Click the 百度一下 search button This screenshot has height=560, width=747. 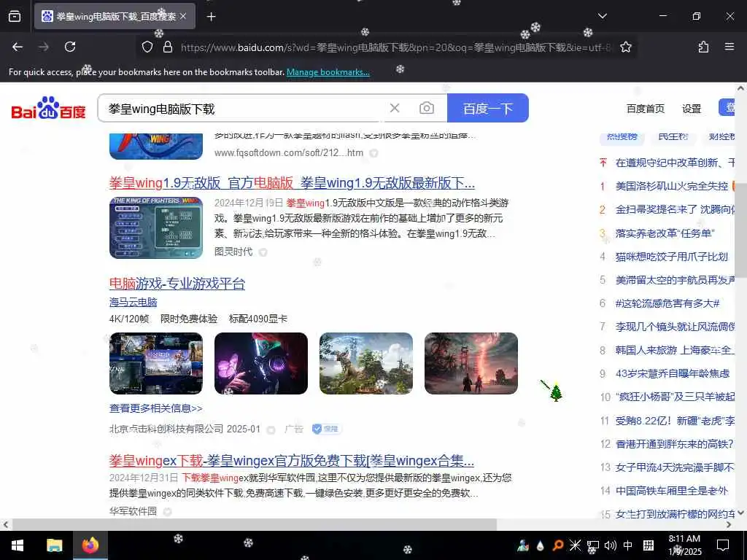point(488,108)
